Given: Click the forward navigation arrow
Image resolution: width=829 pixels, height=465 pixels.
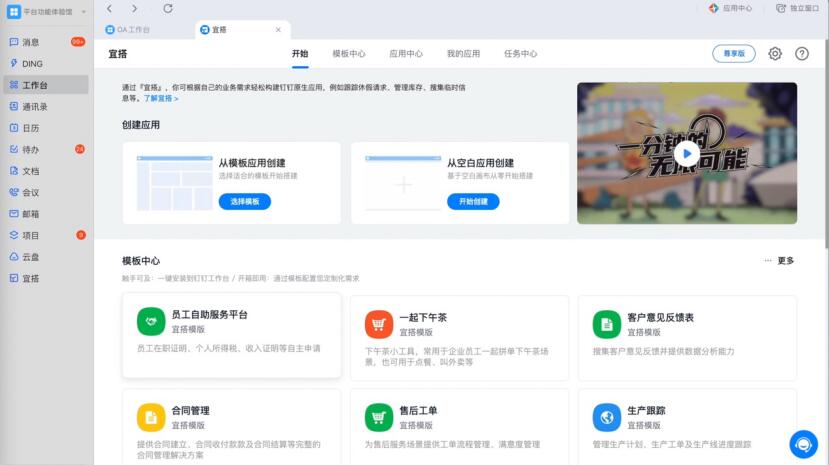Looking at the screenshot, I should pos(134,8).
